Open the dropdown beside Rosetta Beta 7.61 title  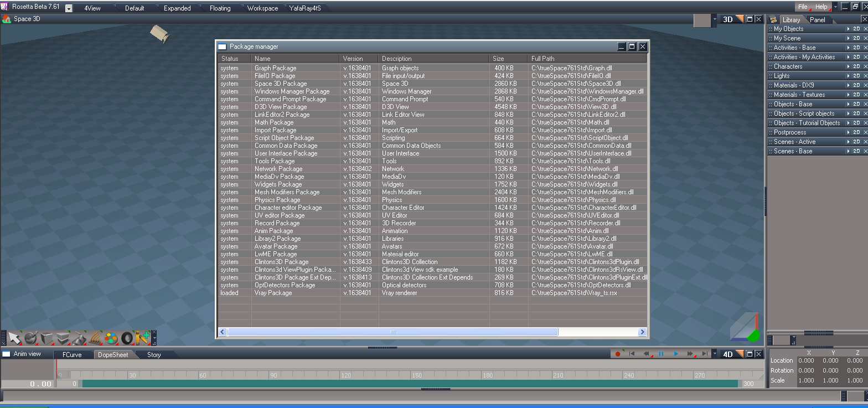[69, 8]
